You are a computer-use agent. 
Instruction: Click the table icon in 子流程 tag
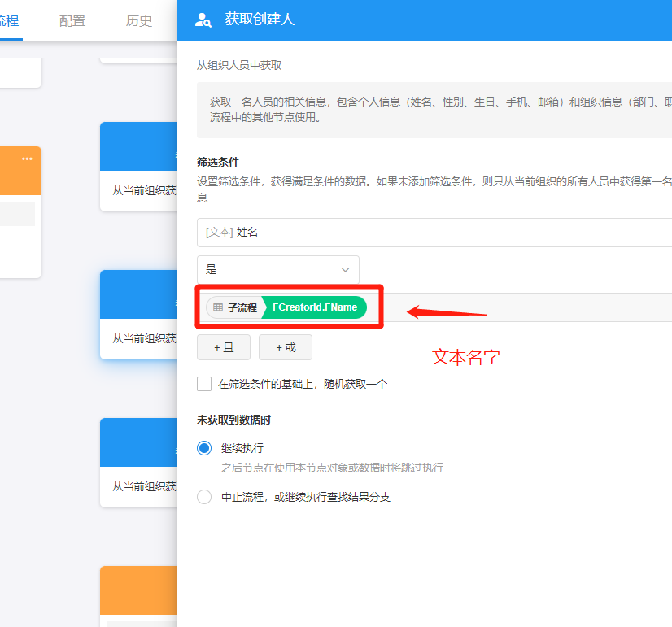(x=218, y=307)
